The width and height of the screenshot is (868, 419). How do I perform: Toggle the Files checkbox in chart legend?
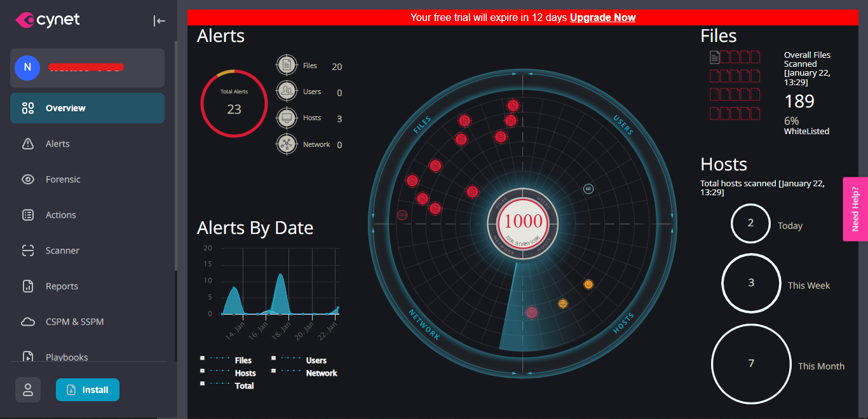point(204,357)
